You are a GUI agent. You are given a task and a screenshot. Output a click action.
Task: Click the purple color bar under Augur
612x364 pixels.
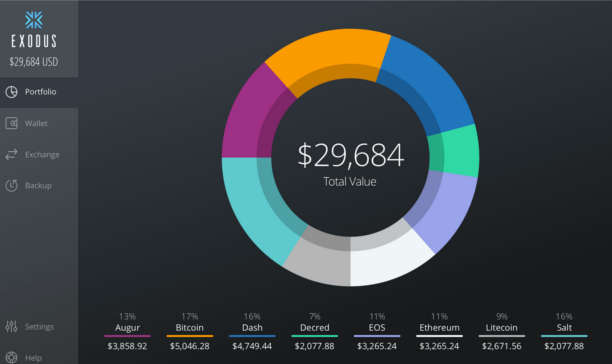[x=127, y=336]
